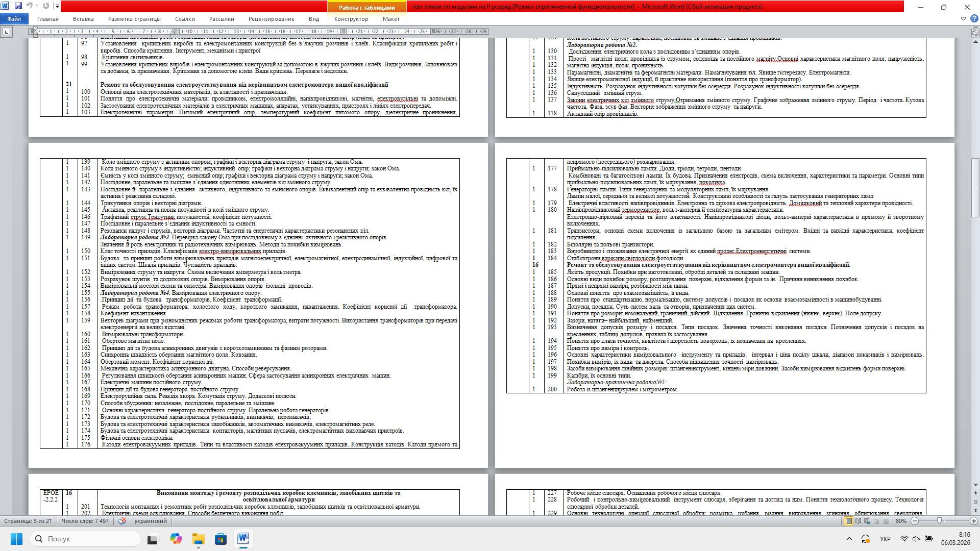Open the Undo history dropdown arrow
The width and height of the screenshot is (980, 551).
point(37,6)
